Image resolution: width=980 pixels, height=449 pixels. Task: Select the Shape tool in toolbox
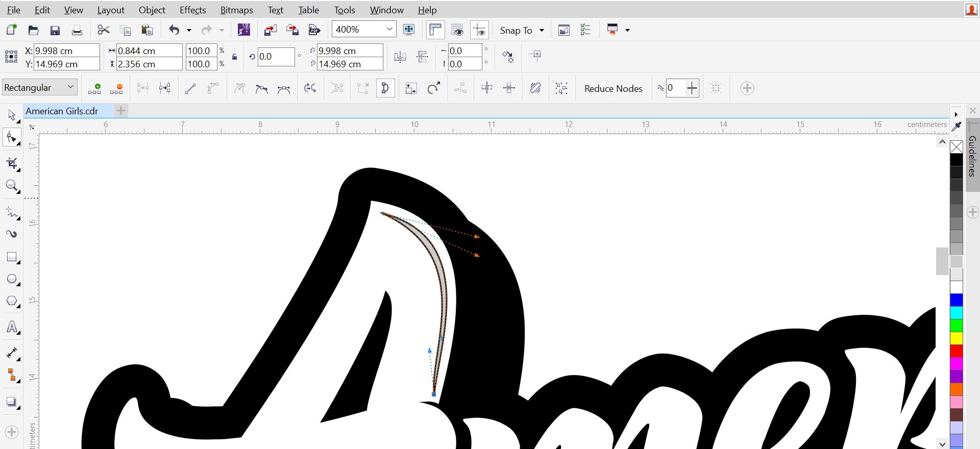[x=12, y=138]
